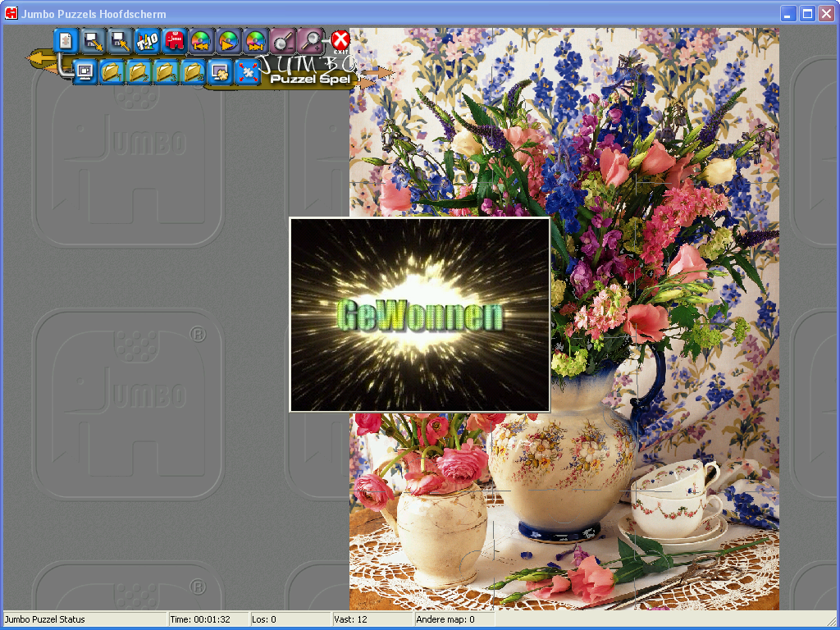The height and width of the screenshot is (630, 840).
Task: Click the red Jumbo elephant icon
Action: pyautogui.click(x=174, y=41)
